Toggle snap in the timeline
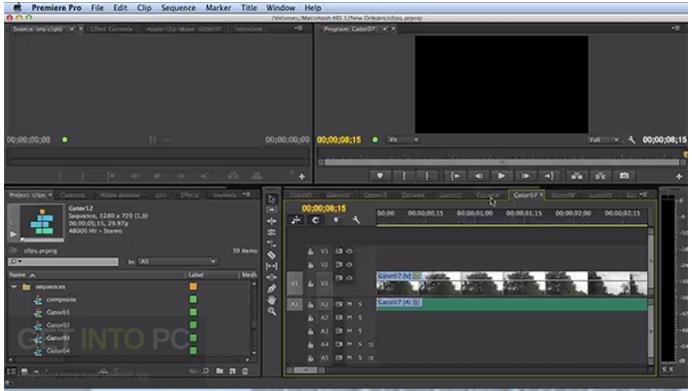 [x=316, y=220]
